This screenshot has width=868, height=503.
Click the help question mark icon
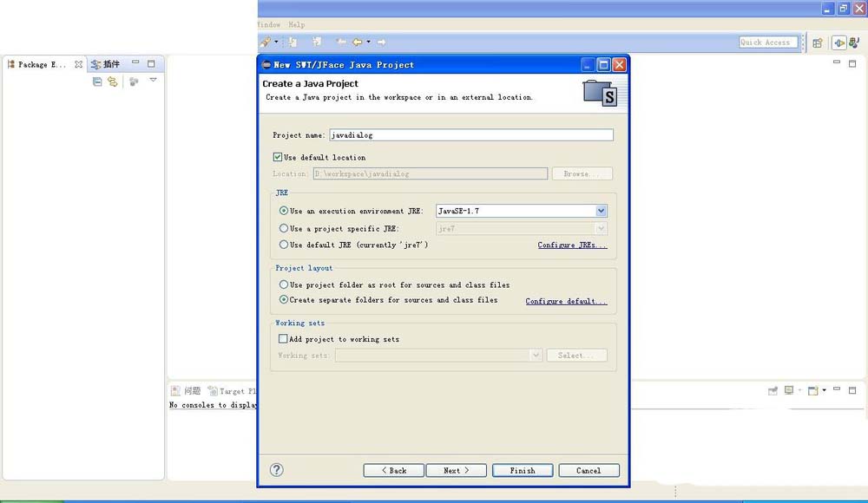coord(277,470)
